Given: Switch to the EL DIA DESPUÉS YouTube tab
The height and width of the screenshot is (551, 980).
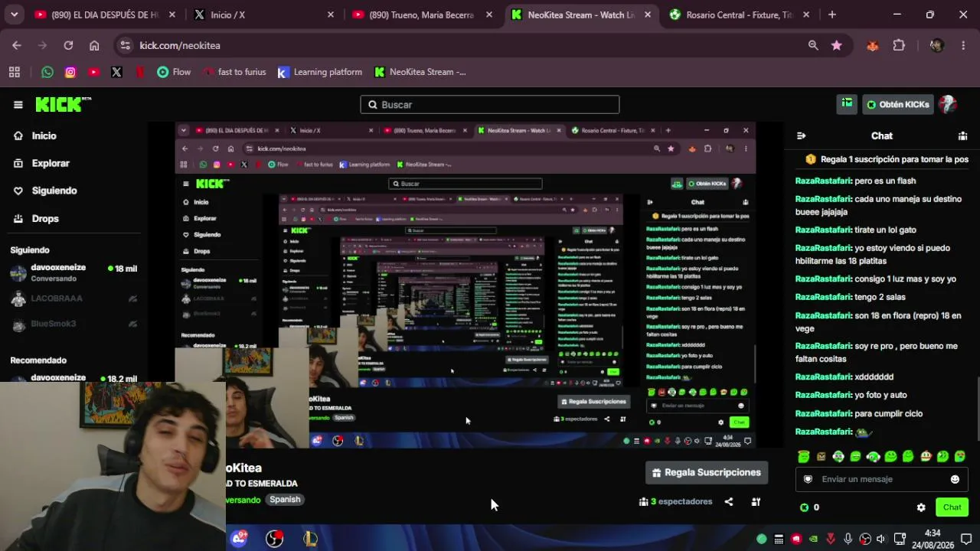Looking at the screenshot, I should (x=105, y=15).
